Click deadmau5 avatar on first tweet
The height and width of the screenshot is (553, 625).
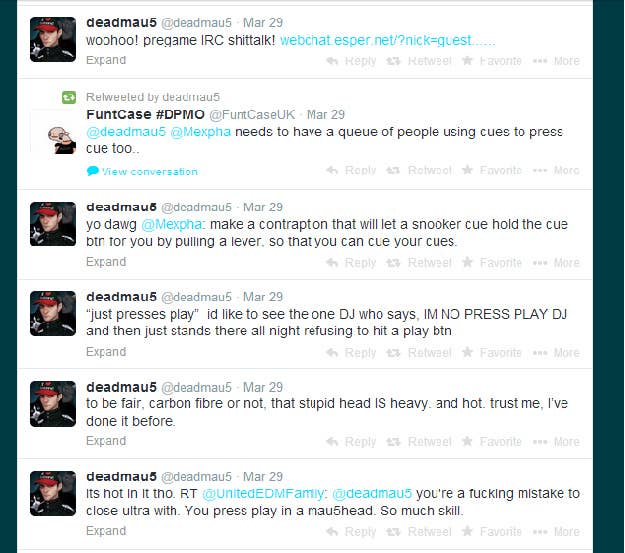point(53,39)
